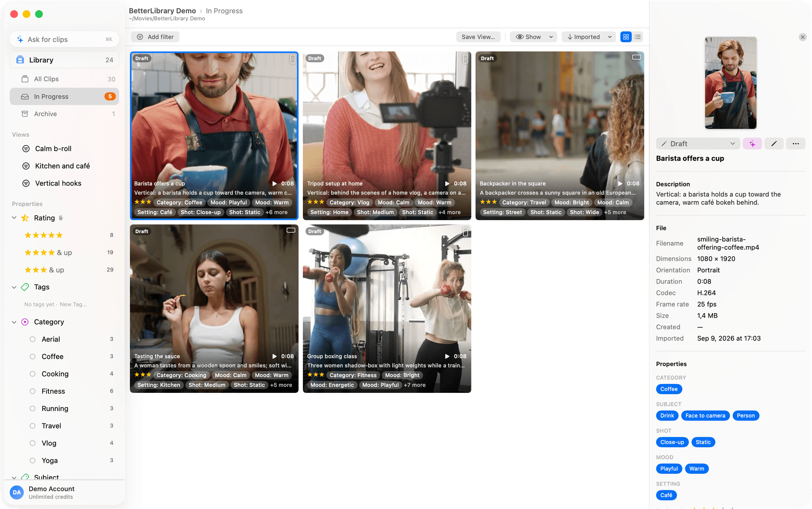The image size is (812, 509).
Task: Open the more options ellipsis menu
Action: coord(795,144)
